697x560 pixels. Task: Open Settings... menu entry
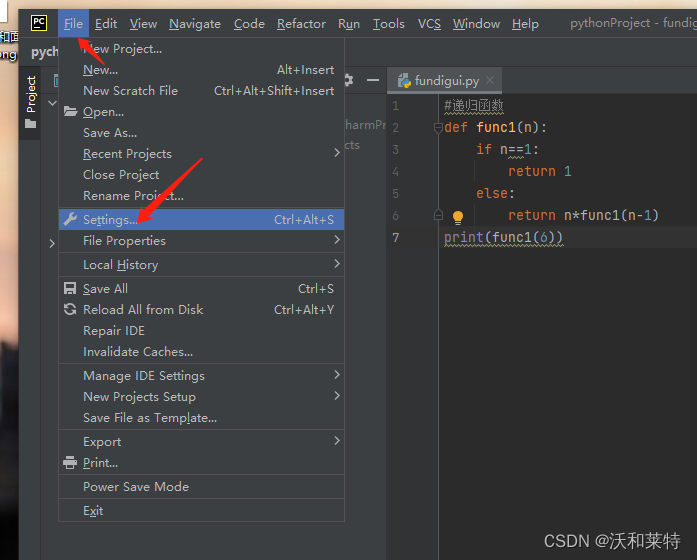click(x=201, y=220)
